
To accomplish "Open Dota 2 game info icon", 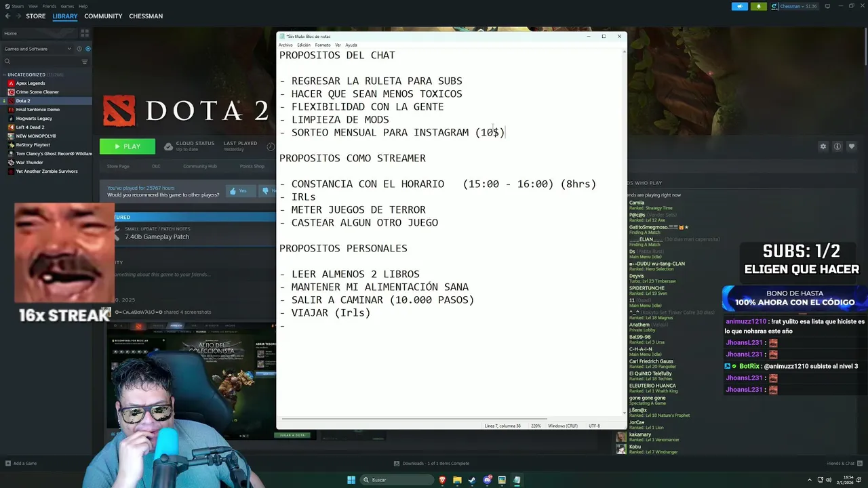I will click(x=837, y=146).
